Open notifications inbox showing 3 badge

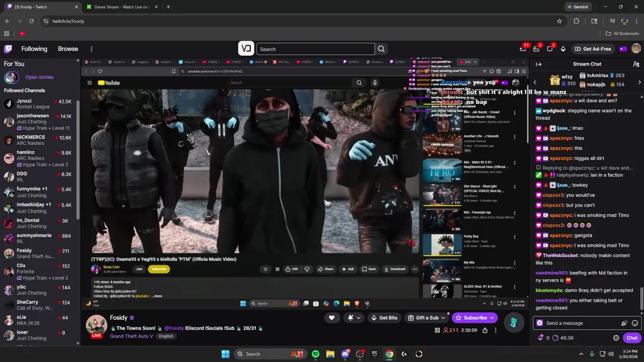pyautogui.click(x=536, y=49)
